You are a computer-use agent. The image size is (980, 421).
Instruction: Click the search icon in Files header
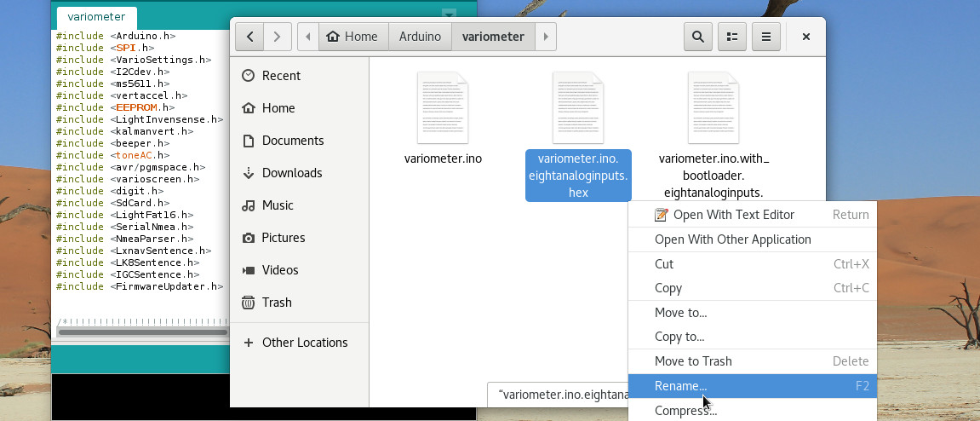pos(698,37)
